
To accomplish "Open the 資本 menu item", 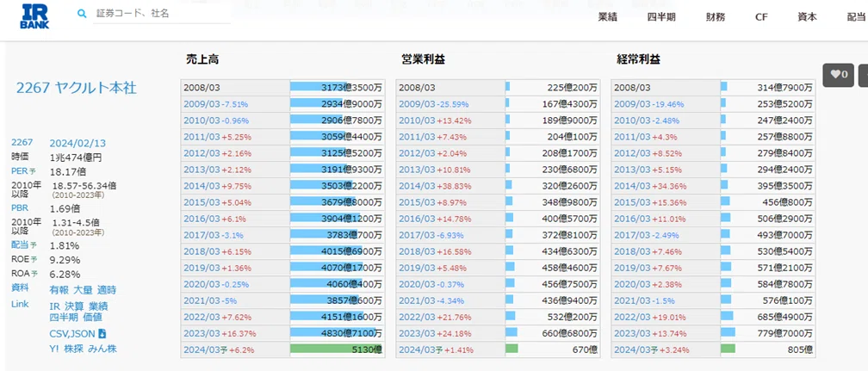I will point(807,16).
